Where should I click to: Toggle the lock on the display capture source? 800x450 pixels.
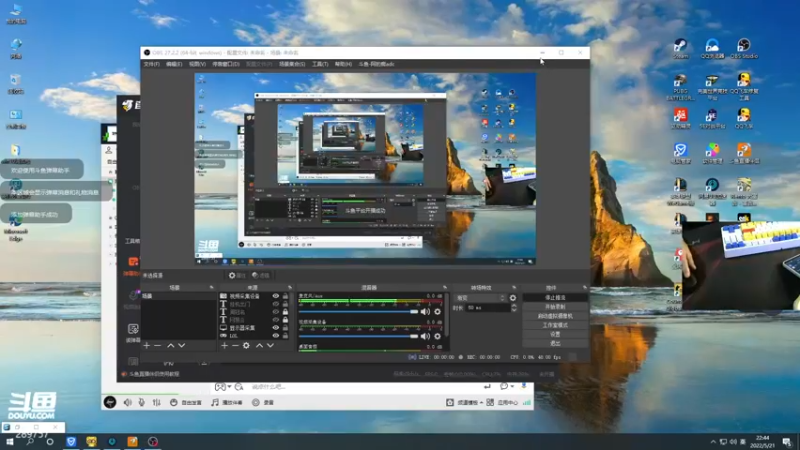click(285, 328)
